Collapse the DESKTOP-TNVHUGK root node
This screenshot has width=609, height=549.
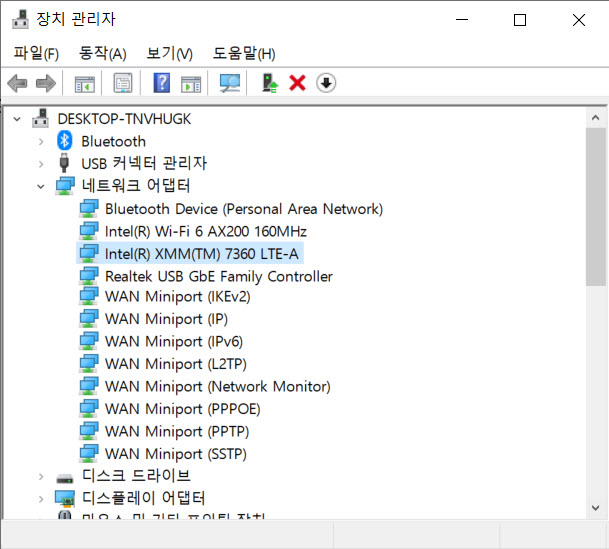(17, 119)
